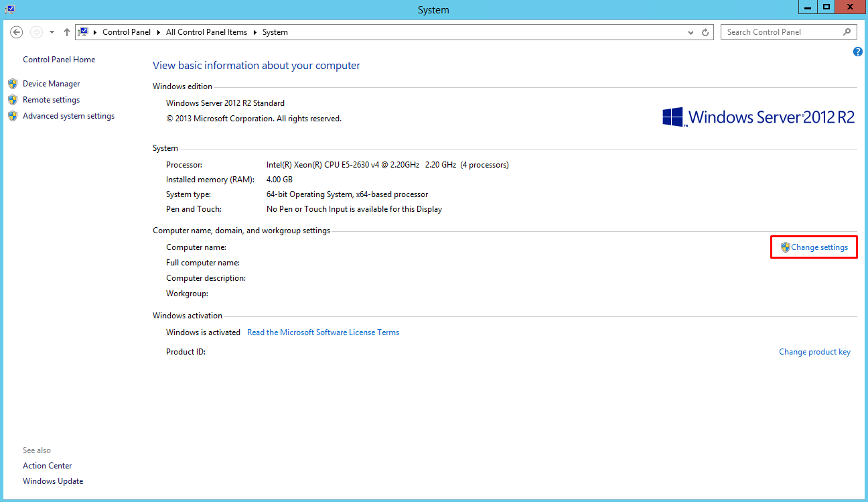Refresh the System page
This screenshot has height=502, width=868.
click(x=705, y=32)
